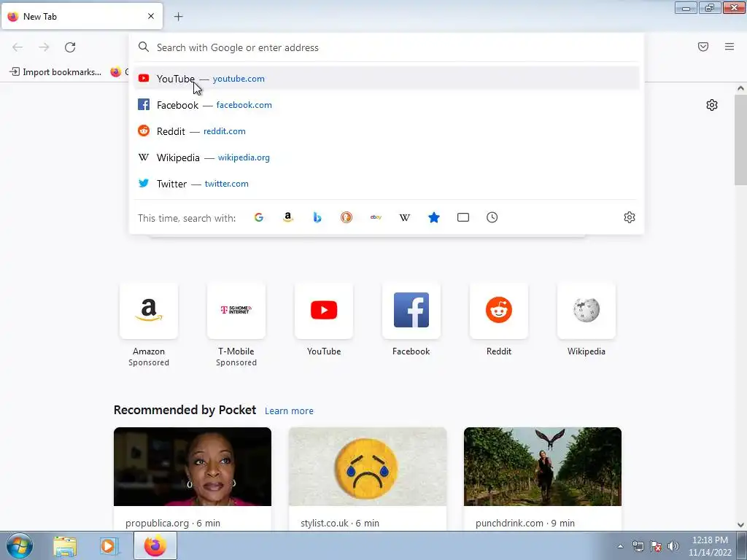Search in open Tabs icon
The image size is (747, 560).
463,217
